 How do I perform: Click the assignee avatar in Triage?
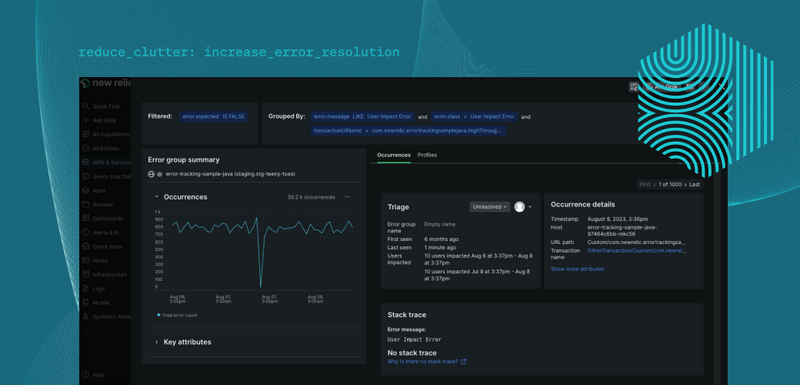[519, 207]
